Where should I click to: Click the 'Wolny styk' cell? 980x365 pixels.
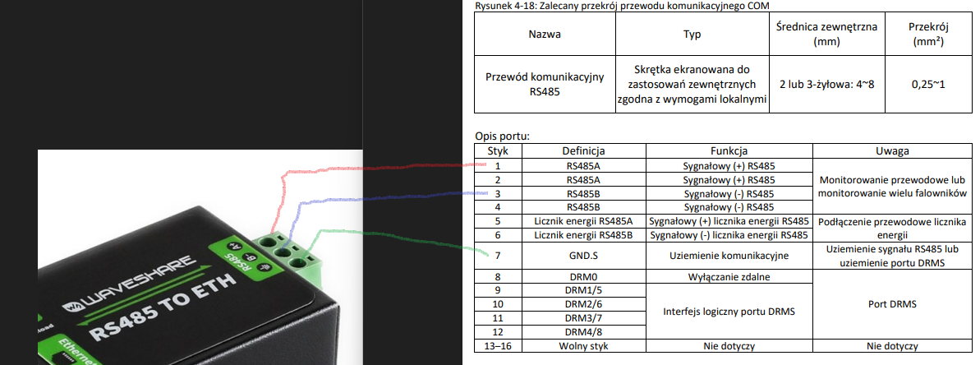coord(583,346)
